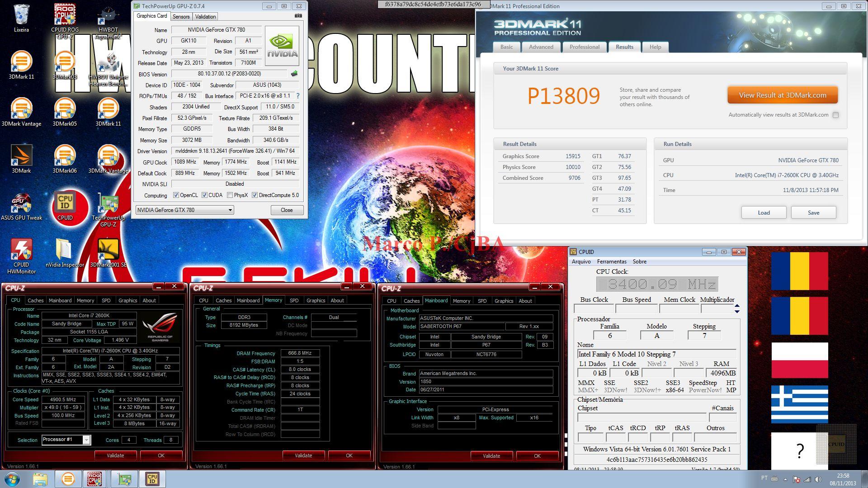Click the volume icon in the system tray
Screen dimensions: 868x488
[x=819, y=479]
